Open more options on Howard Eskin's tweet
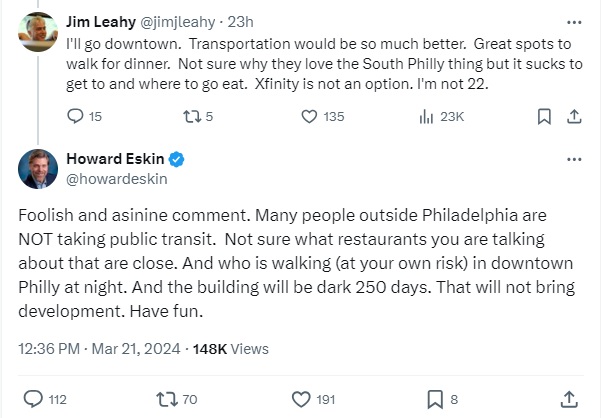The height and width of the screenshot is (418, 602). pyautogui.click(x=573, y=160)
